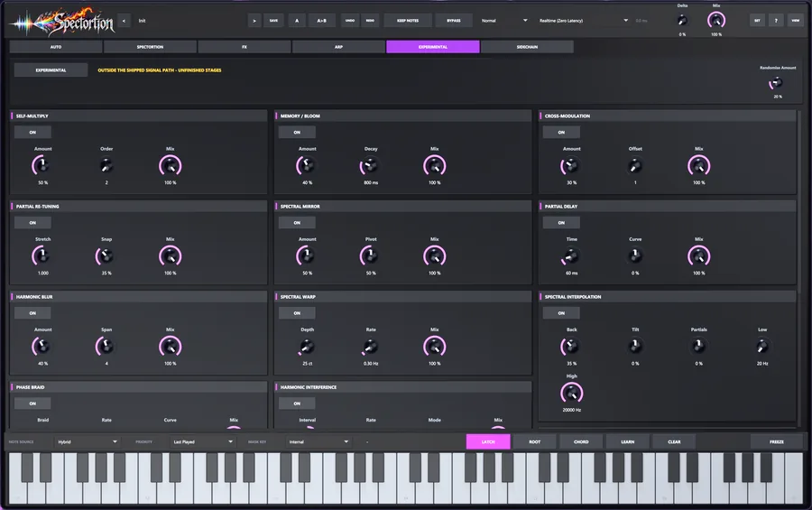Screen dimensions: 812x510
Task: Click the global Delta knob
Action: click(x=682, y=20)
